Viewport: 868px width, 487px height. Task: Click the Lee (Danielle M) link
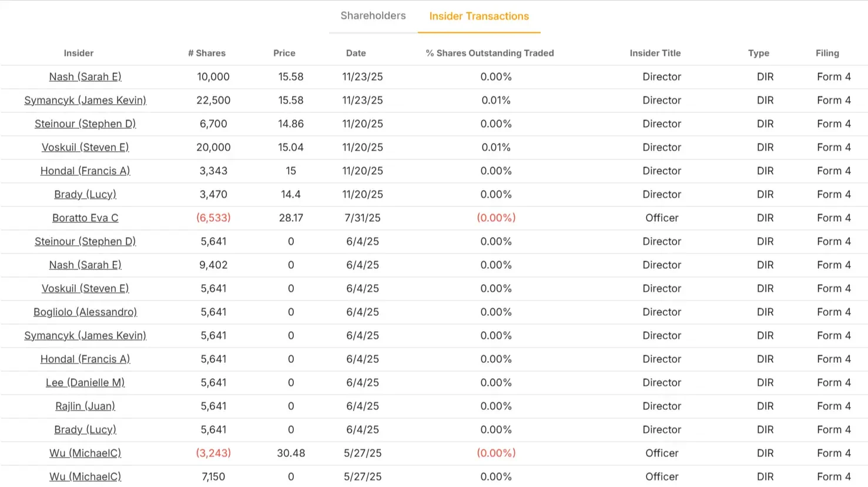(85, 382)
